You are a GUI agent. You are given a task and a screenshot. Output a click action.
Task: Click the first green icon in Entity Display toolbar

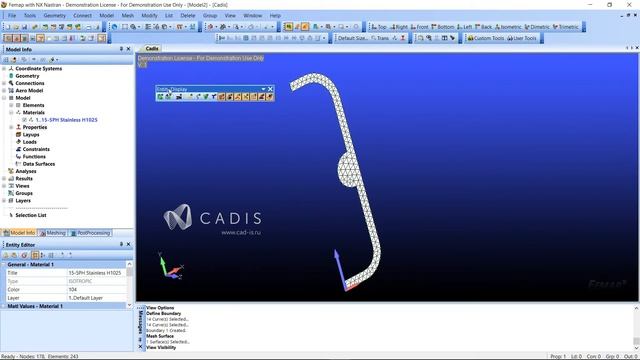coord(160,97)
